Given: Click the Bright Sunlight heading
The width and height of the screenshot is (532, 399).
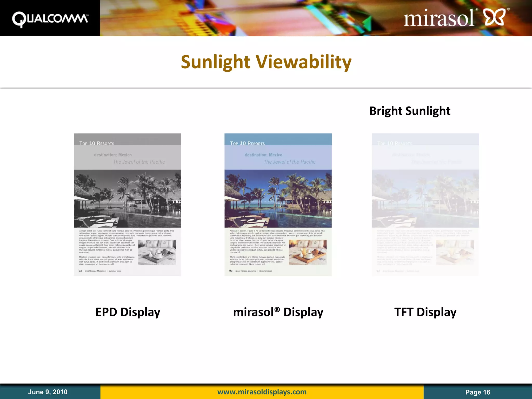Looking at the screenshot, I should [x=410, y=111].
